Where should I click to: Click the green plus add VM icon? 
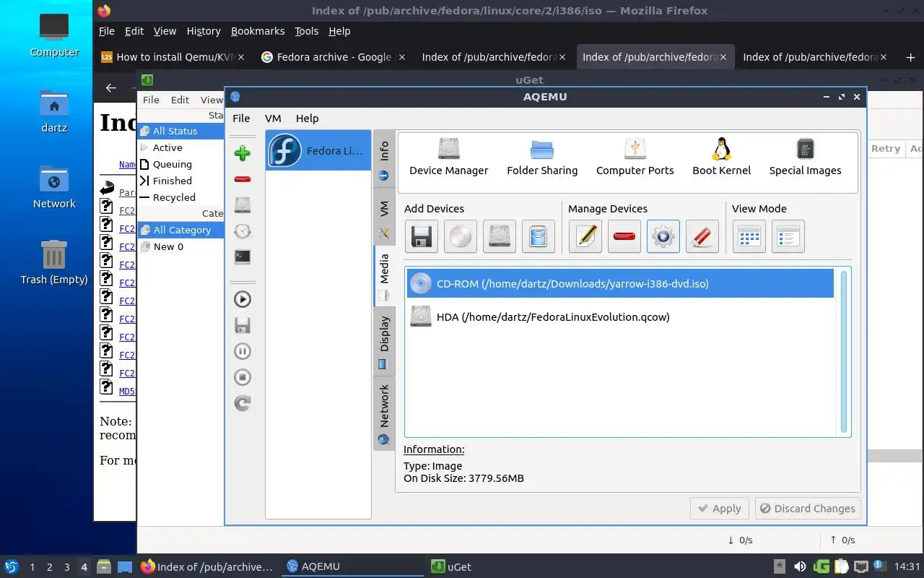coord(243,153)
